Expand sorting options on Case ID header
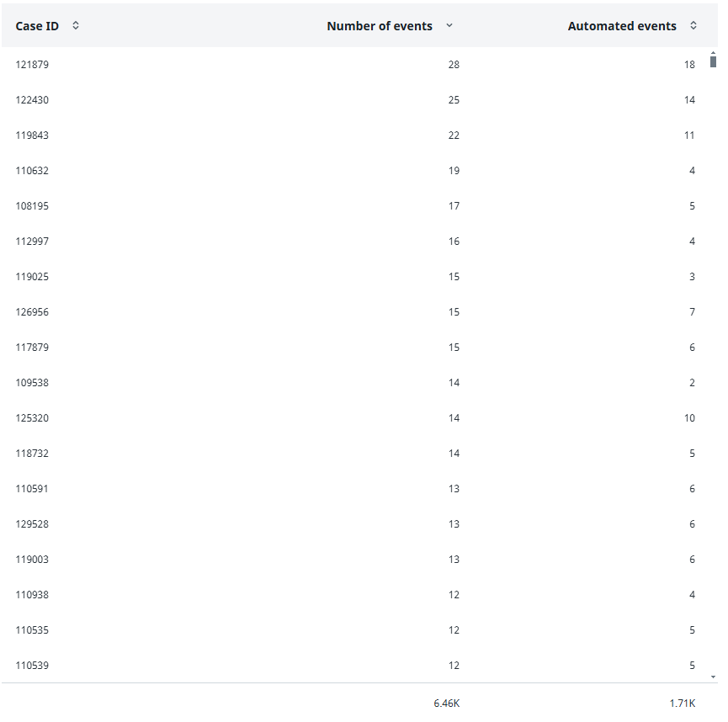Image resolution: width=728 pixels, height=722 pixels. (x=75, y=25)
